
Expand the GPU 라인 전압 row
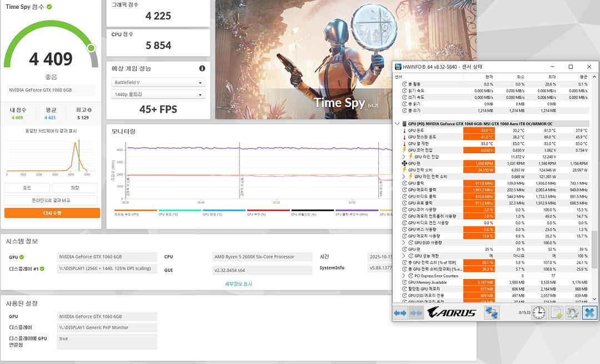tap(404, 156)
